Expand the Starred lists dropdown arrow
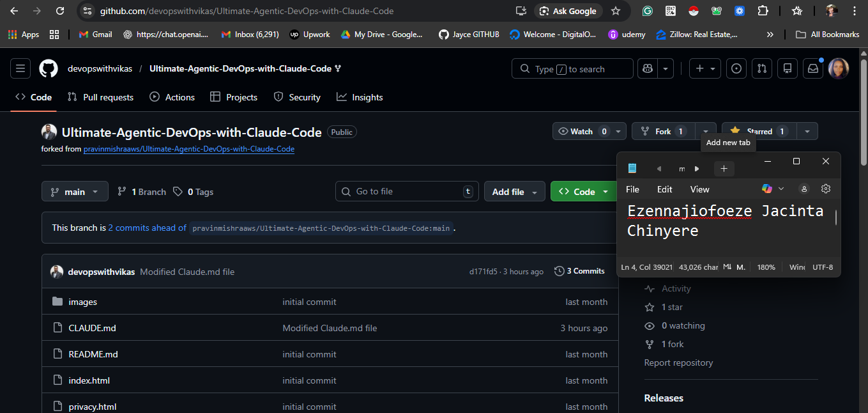 [x=807, y=131]
